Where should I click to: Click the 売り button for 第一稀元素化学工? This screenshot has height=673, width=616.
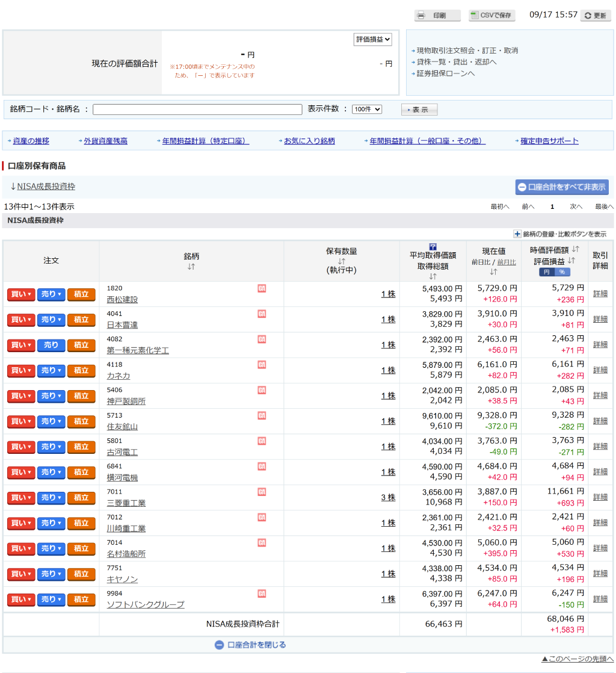(x=51, y=346)
